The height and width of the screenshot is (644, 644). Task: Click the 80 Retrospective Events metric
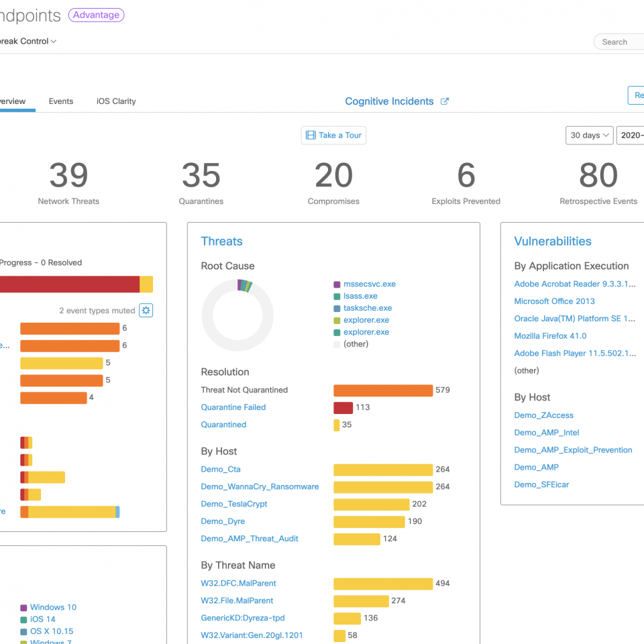coord(598,182)
